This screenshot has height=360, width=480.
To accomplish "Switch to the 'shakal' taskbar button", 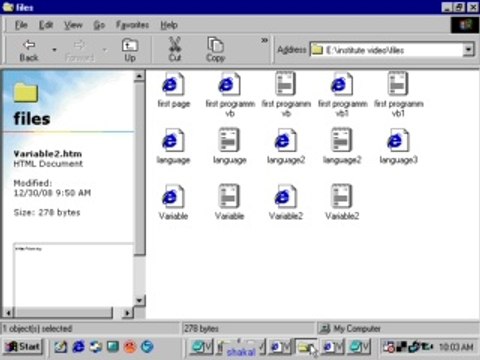I will (x=241, y=347).
